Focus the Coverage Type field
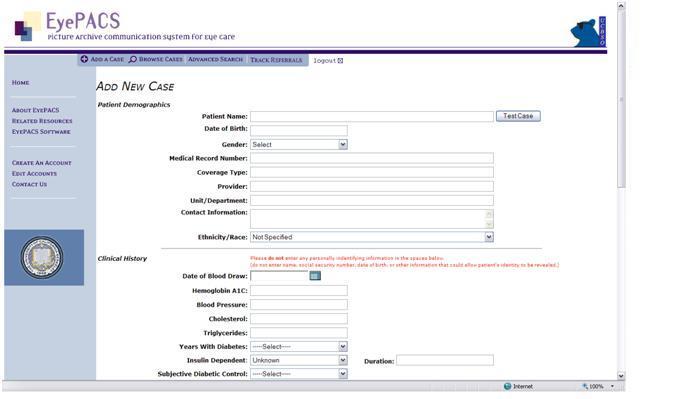The width and height of the screenshot is (683, 399). pyautogui.click(x=372, y=172)
